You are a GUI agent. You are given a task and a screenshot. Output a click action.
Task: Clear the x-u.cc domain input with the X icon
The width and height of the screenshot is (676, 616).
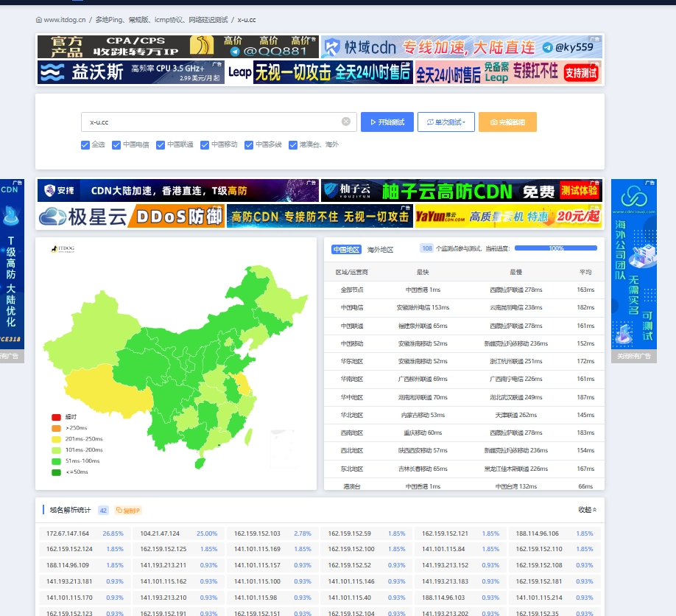click(x=346, y=122)
